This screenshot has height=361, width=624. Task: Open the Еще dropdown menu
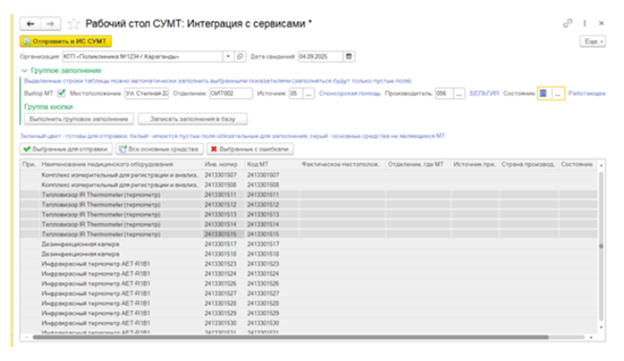click(593, 41)
